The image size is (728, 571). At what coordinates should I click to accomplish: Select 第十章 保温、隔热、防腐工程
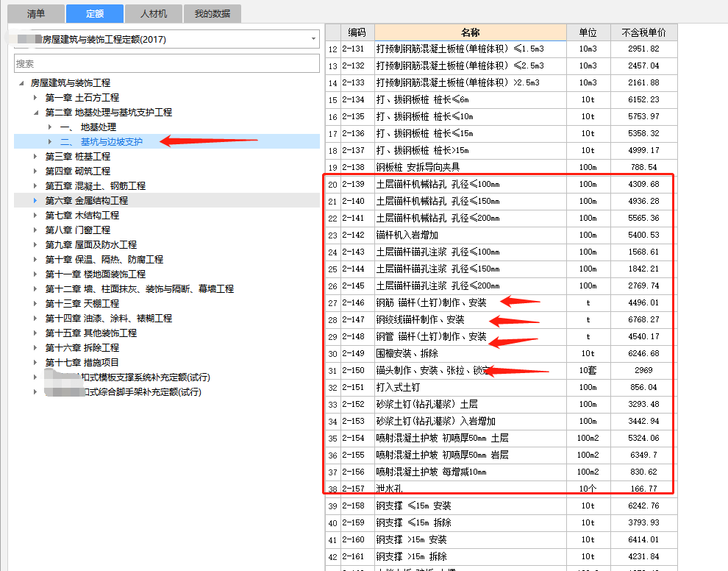104,260
